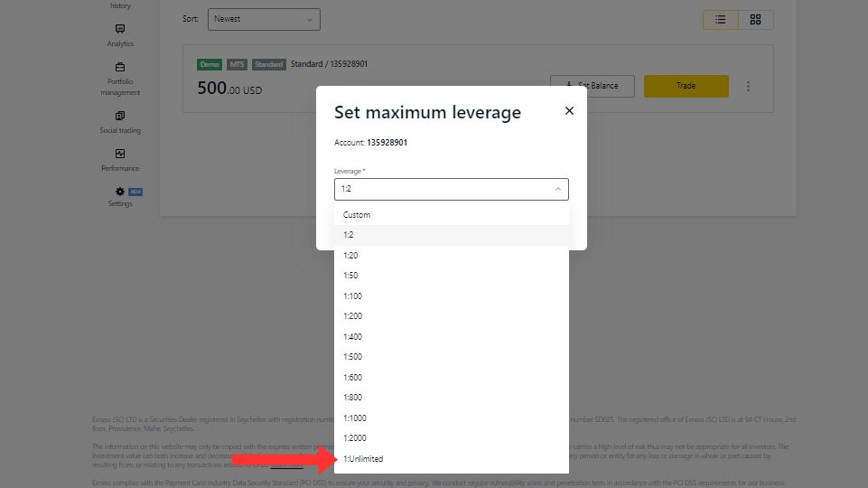Open the Sort Newest dropdown
The height and width of the screenshot is (488, 868).
[264, 19]
